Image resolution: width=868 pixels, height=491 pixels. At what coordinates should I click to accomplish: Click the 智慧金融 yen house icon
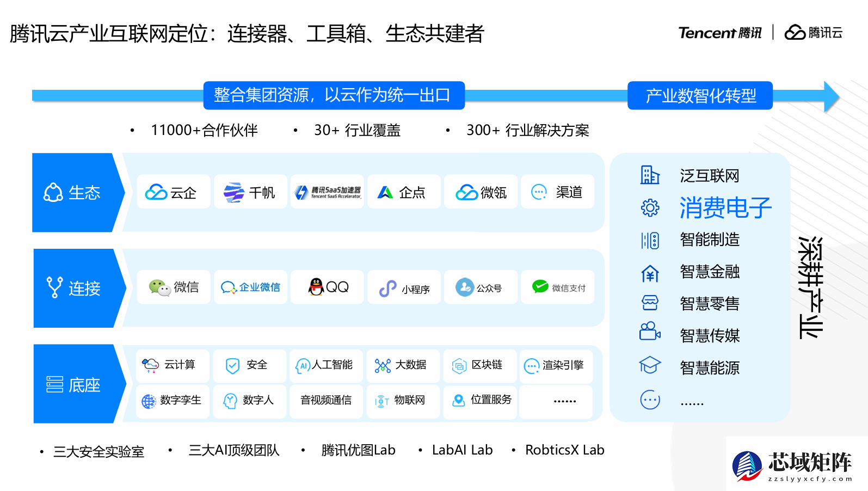click(x=650, y=272)
